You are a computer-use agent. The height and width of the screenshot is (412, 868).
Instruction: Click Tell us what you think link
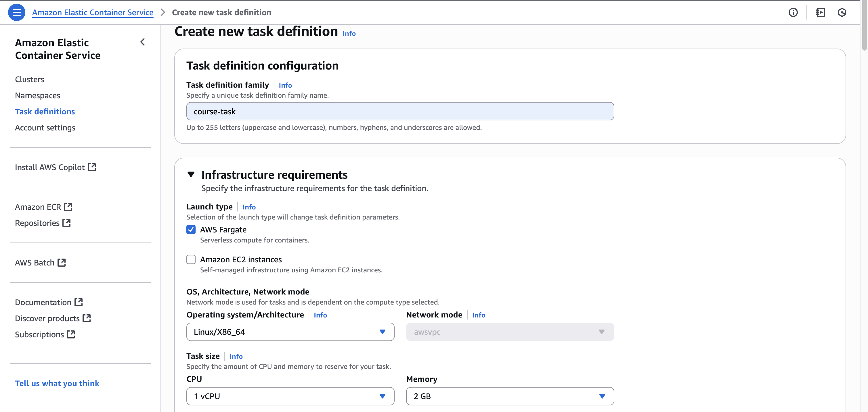coord(57,383)
